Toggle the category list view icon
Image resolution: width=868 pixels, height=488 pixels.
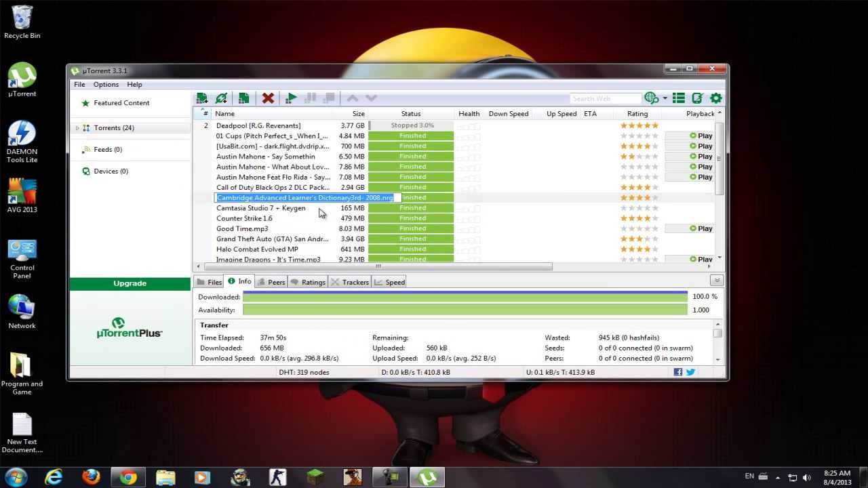pyautogui.click(x=678, y=98)
